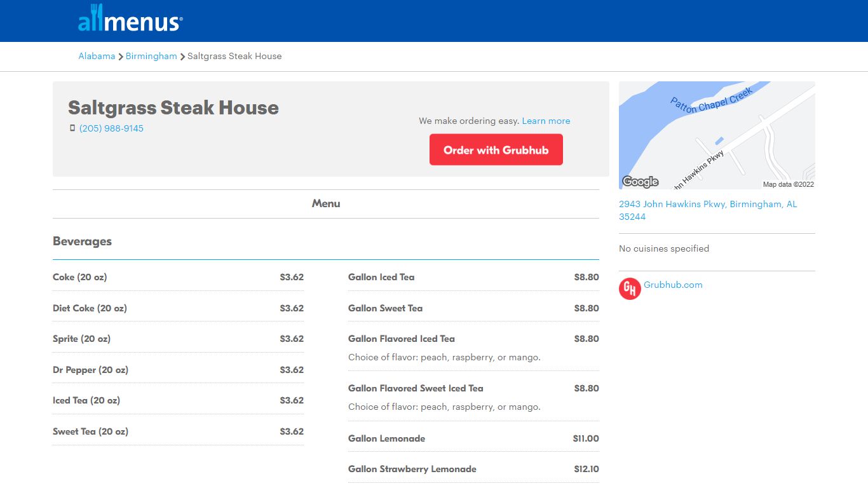Open the map thumbnail of Patton Chapel Creek
868x488 pixels.
pyautogui.click(x=717, y=135)
